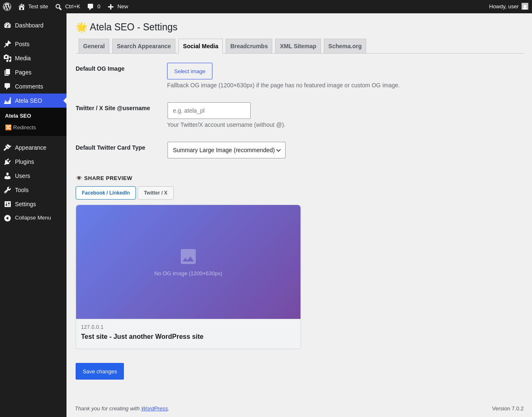The image size is (532, 417).
Task: Open the Ctrl+K search icon
Action: click(x=59, y=7)
